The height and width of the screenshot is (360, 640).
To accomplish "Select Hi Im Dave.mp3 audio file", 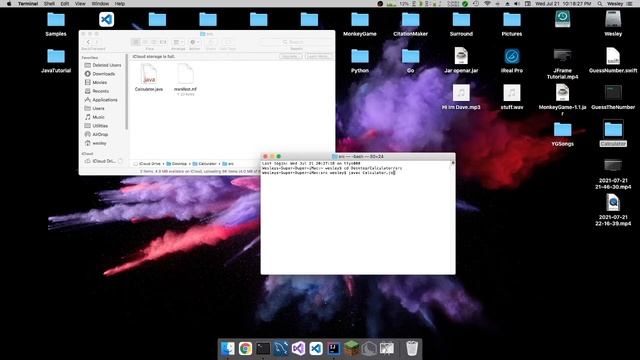I will click(x=461, y=98).
